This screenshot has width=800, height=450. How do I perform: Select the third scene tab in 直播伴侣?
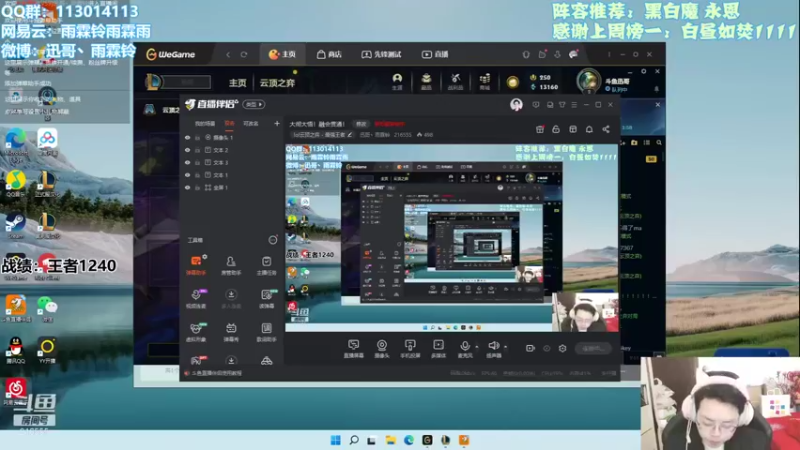click(x=251, y=123)
